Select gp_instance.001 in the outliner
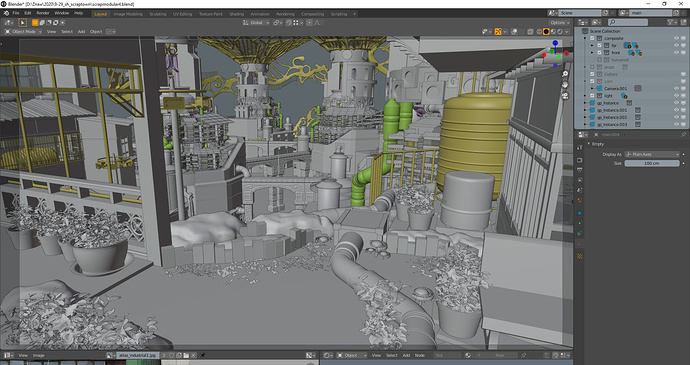The height and width of the screenshot is (365, 690). 612,110
